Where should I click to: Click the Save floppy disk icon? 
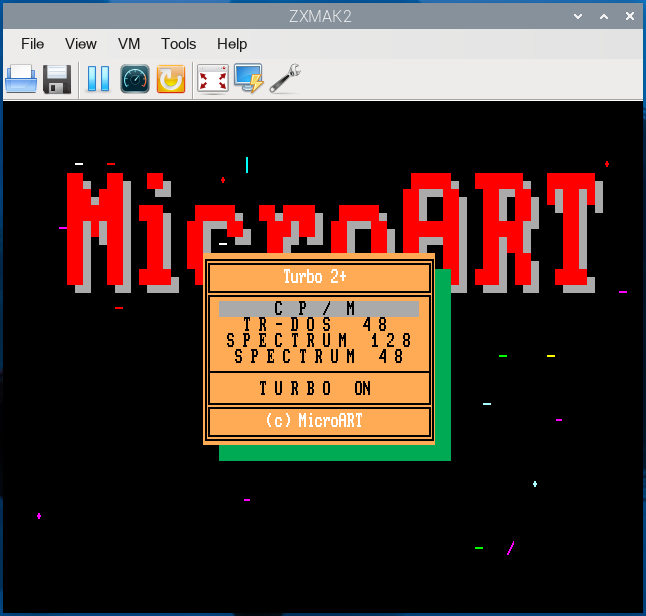(57, 79)
